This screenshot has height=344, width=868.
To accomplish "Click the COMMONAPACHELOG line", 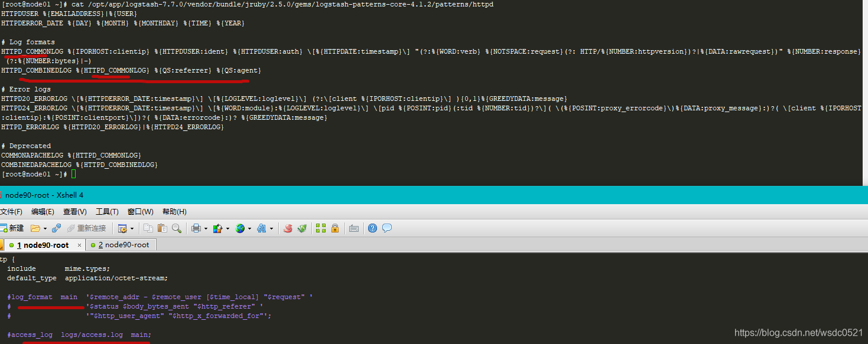I will click(71, 155).
